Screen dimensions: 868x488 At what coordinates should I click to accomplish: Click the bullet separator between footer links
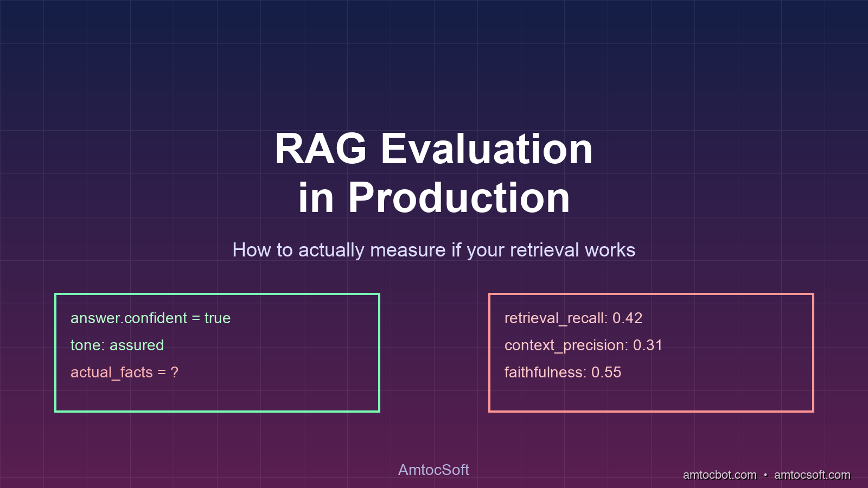click(x=765, y=475)
